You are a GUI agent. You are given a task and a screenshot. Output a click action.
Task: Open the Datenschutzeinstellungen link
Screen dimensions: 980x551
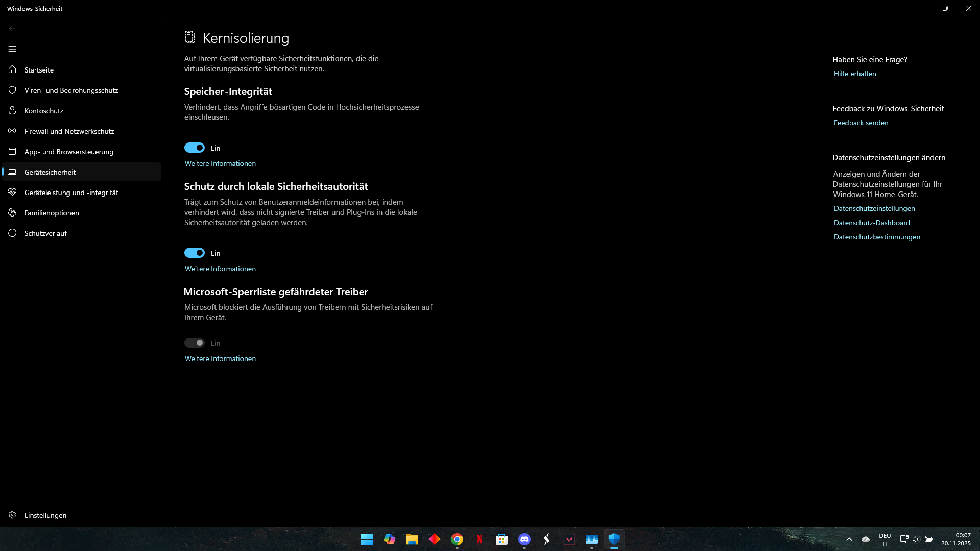(x=874, y=208)
